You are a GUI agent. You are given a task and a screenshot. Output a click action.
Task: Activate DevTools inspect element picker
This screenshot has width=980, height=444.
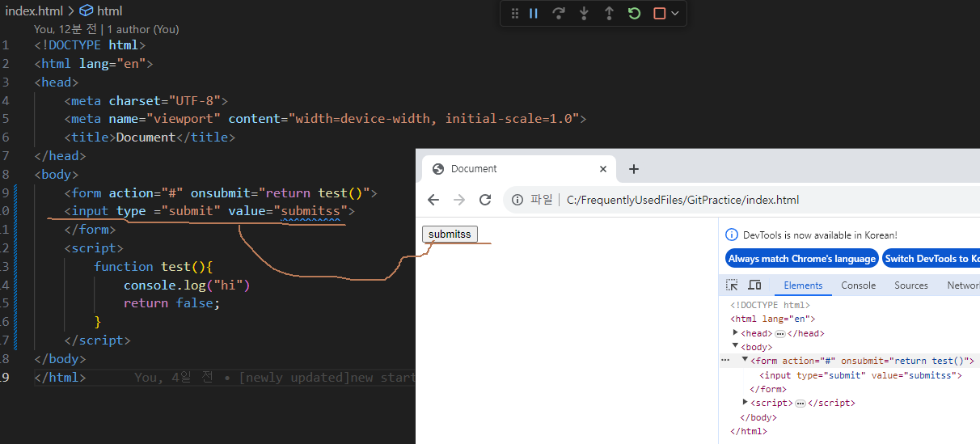coord(732,285)
